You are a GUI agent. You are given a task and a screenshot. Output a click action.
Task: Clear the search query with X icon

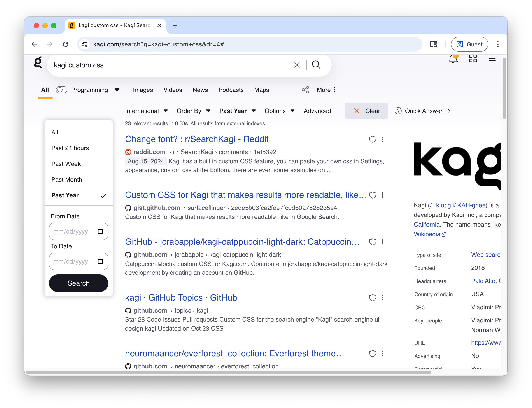(x=296, y=65)
